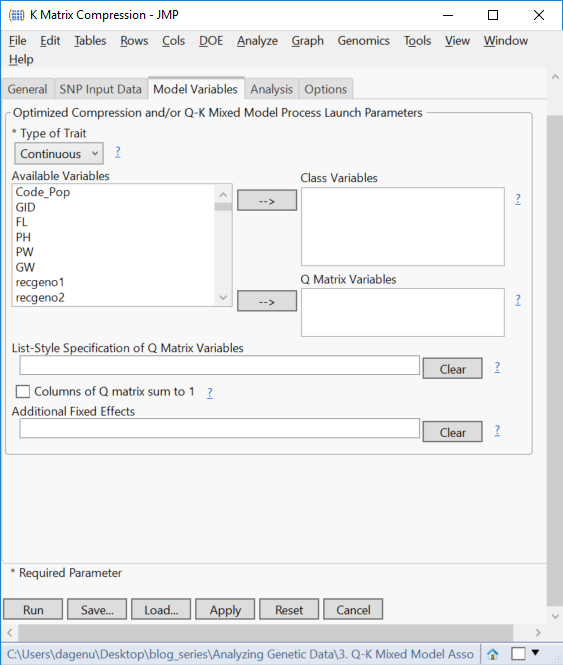Move selection to Class Variables with arrow button
The height and width of the screenshot is (665, 563).
pyautogui.click(x=267, y=200)
